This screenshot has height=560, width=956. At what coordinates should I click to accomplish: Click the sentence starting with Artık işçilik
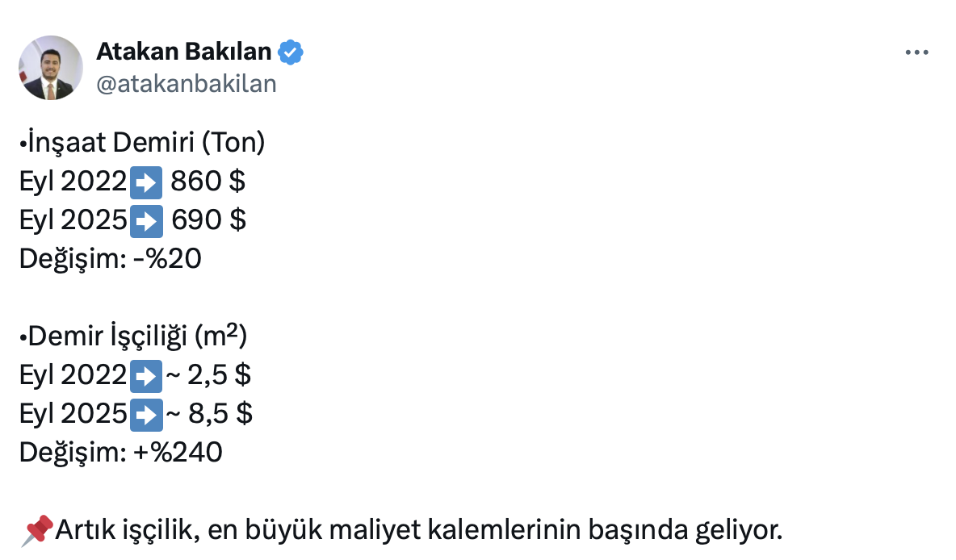pyautogui.click(x=418, y=530)
